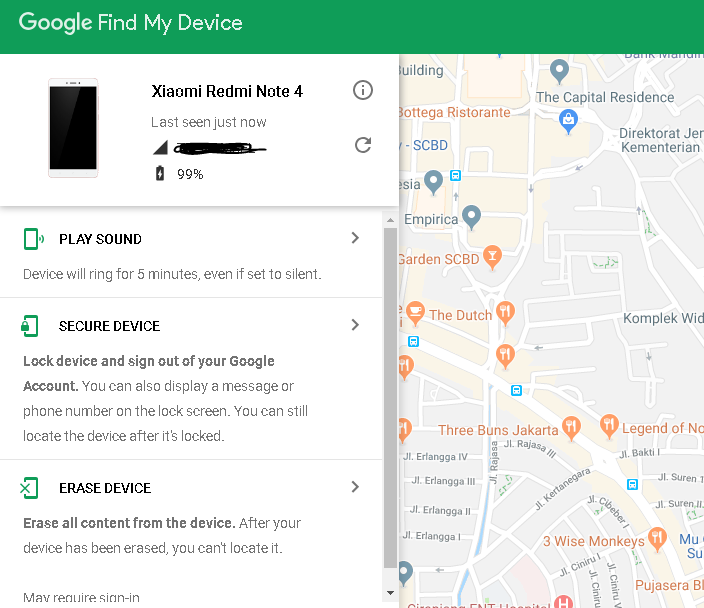Select PLAY SOUND option
This screenshot has width=704, height=608.
100,239
